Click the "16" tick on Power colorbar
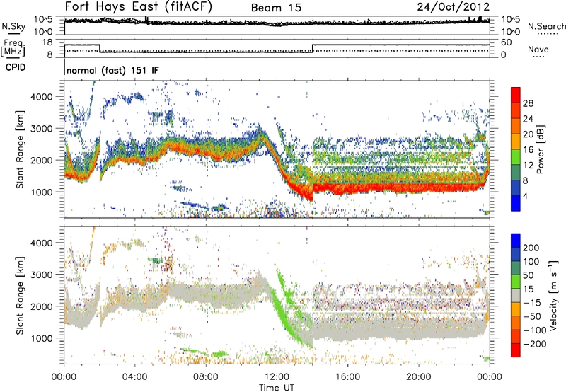This screenshot has height=392, width=566. (528, 149)
